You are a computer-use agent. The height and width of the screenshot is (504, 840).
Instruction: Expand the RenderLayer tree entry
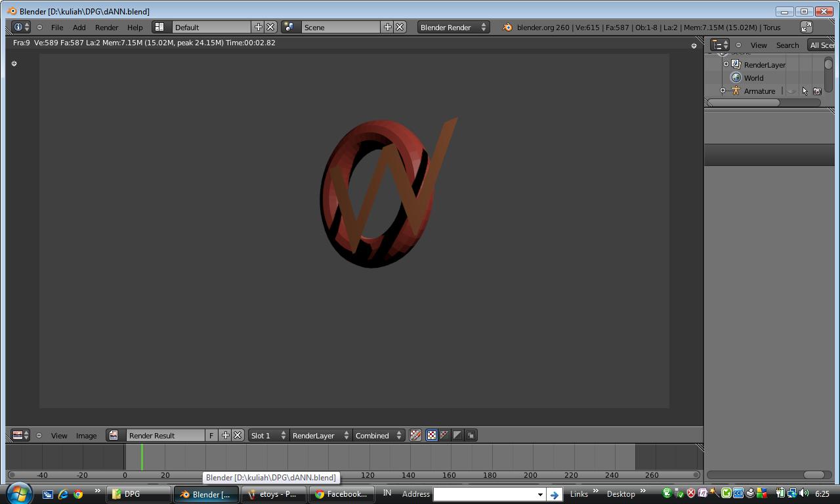point(726,64)
